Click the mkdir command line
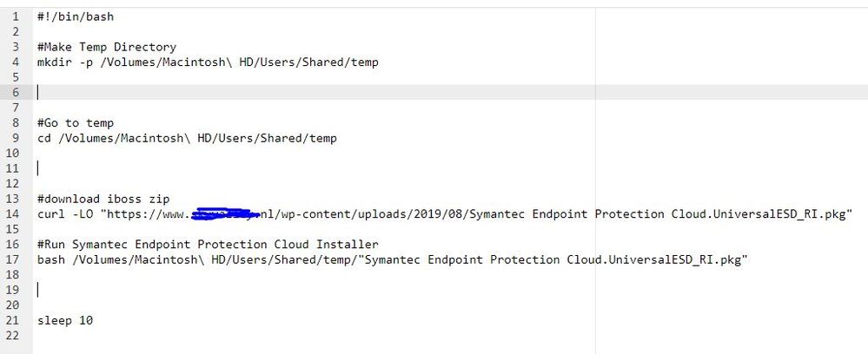This screenshot has height=354, width=868. 208,62
